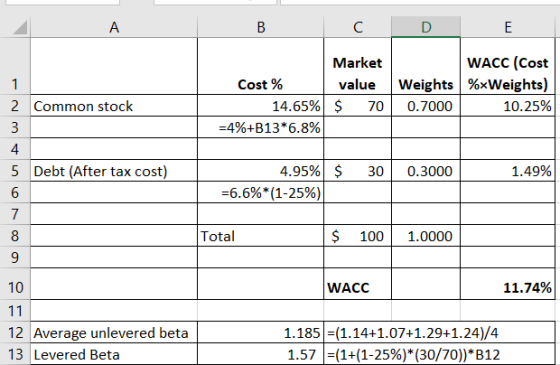The width and height of the screenshot is (560, 365).
Task: Click the 'Weights' header cell
Action: tap(426, 66)
